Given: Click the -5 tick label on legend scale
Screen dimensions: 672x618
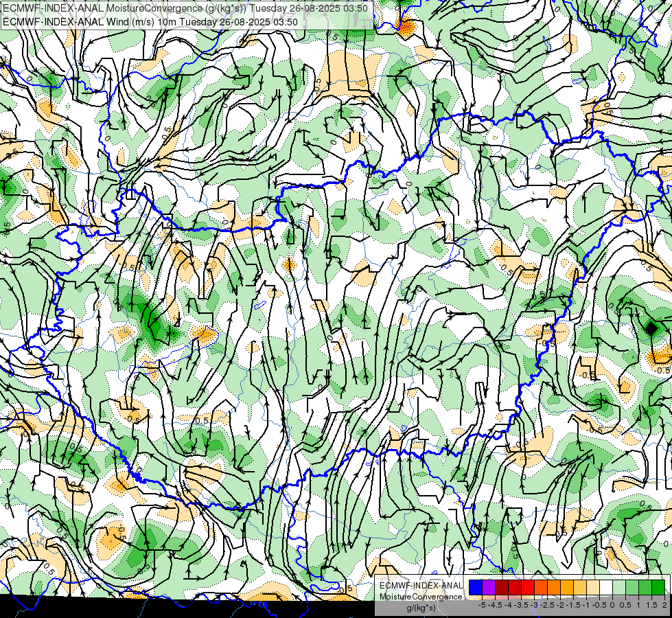Looking at the screenshot, I should (482, 605).
